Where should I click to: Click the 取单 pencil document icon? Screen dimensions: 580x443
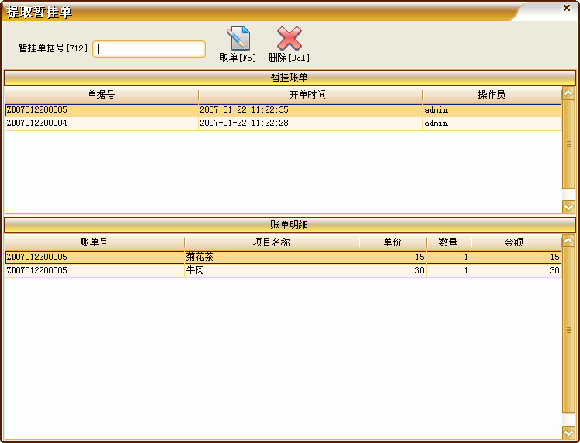tap(238, 38)
